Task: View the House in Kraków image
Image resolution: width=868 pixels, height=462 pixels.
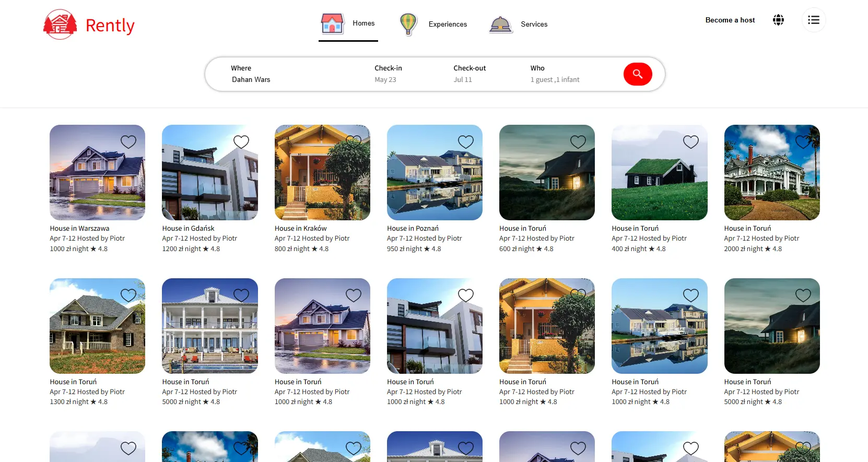Action: coord(322,172)
